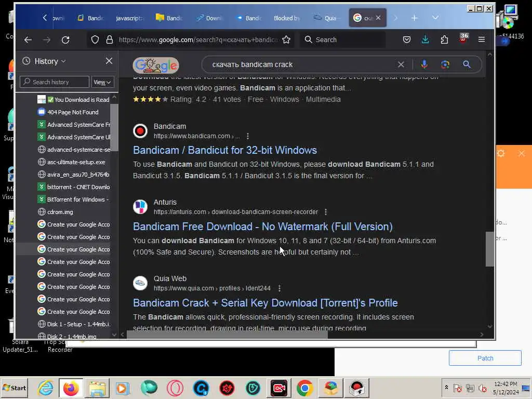Click the history list scrollbar thumb
Viewport: 532px width, 399px height.
(x=114, y=127)
